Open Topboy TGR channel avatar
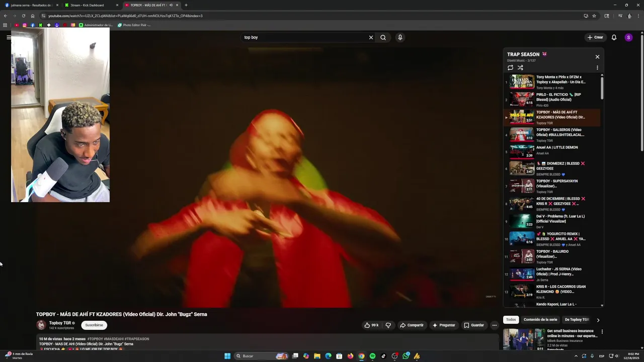This screenshot has width=644, height=362. point(41,325)
